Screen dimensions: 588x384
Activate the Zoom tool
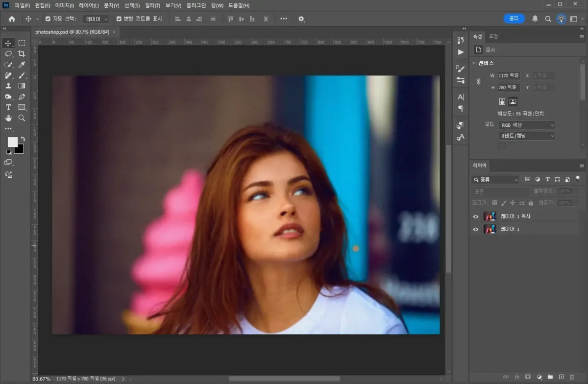pyautogui.click(x=22, y=118)
